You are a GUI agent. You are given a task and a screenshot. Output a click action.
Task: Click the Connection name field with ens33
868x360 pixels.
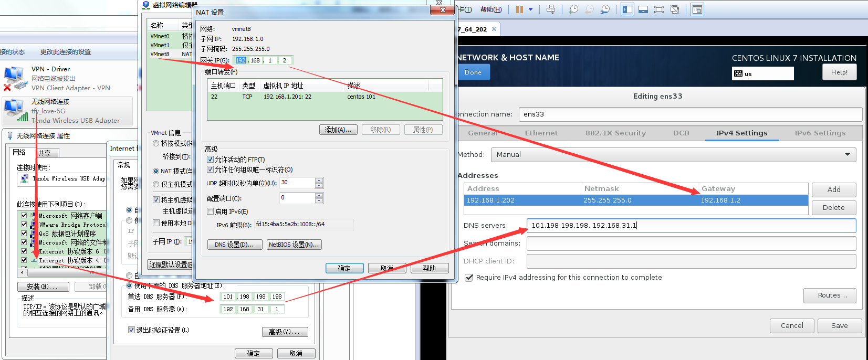pyautogui.click(x=690, y=114)
